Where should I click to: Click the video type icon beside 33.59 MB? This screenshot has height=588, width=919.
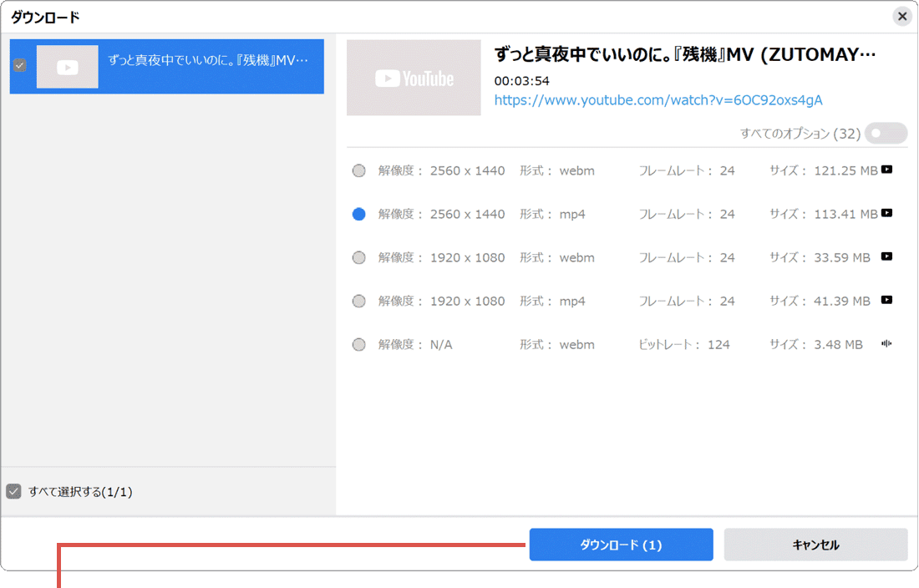887,256
